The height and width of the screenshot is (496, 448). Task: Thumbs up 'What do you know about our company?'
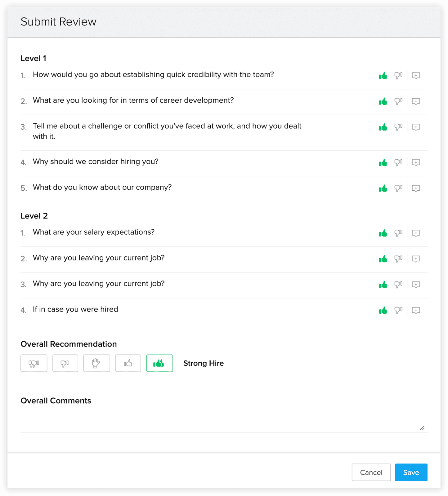(x=383, y=188)
